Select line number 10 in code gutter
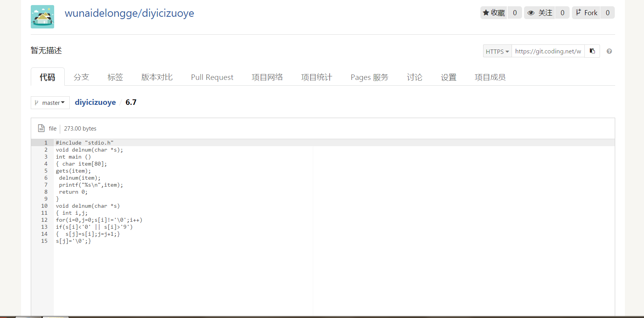Viewport: 644px width, 318px height. [44, 206]
